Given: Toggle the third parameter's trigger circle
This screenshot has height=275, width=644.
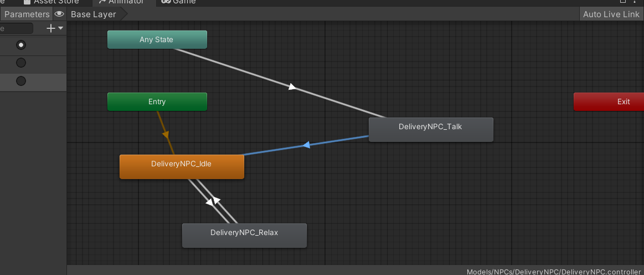Looking at the screenshot, I should (21, 82).
